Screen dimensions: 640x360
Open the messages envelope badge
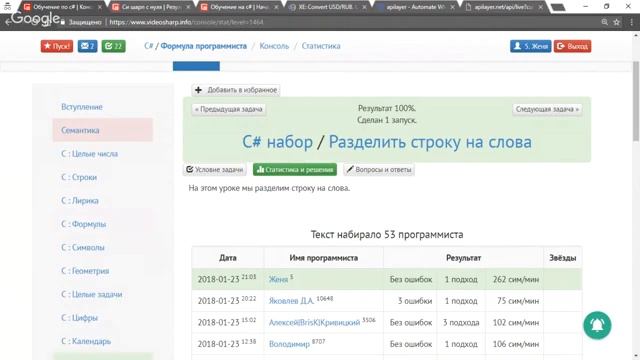point(87,46)
